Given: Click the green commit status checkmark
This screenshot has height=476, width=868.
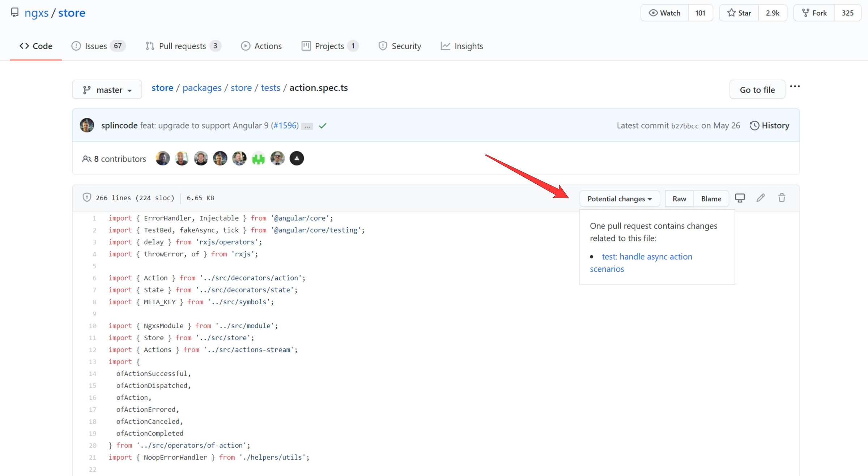Looking at the screenshot, I should click(x=323, y=126).
